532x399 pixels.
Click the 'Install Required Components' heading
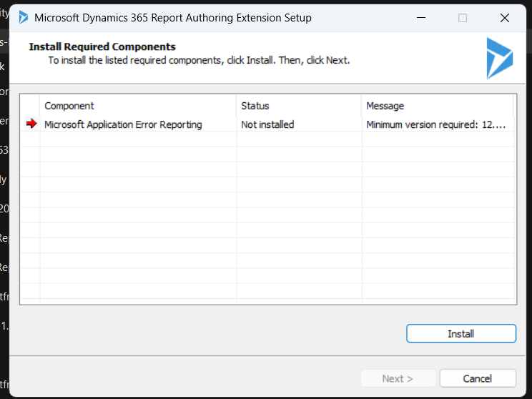pos(102,46)
